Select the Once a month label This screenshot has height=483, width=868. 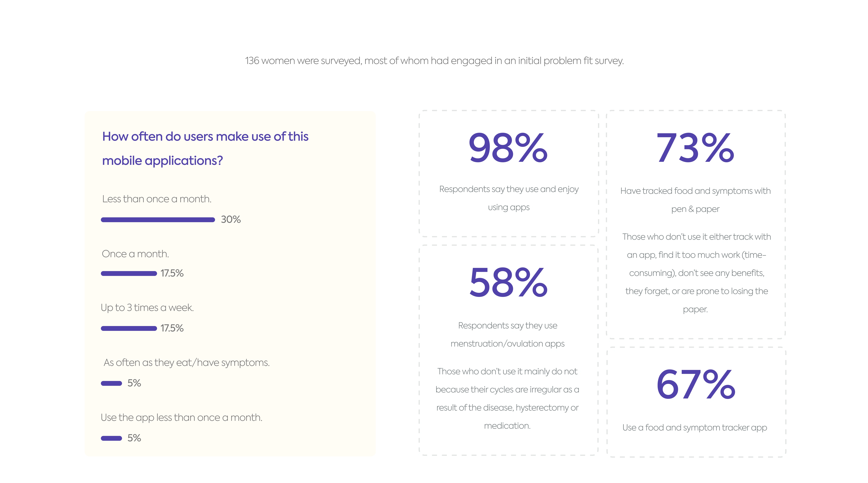coord(135,254)
